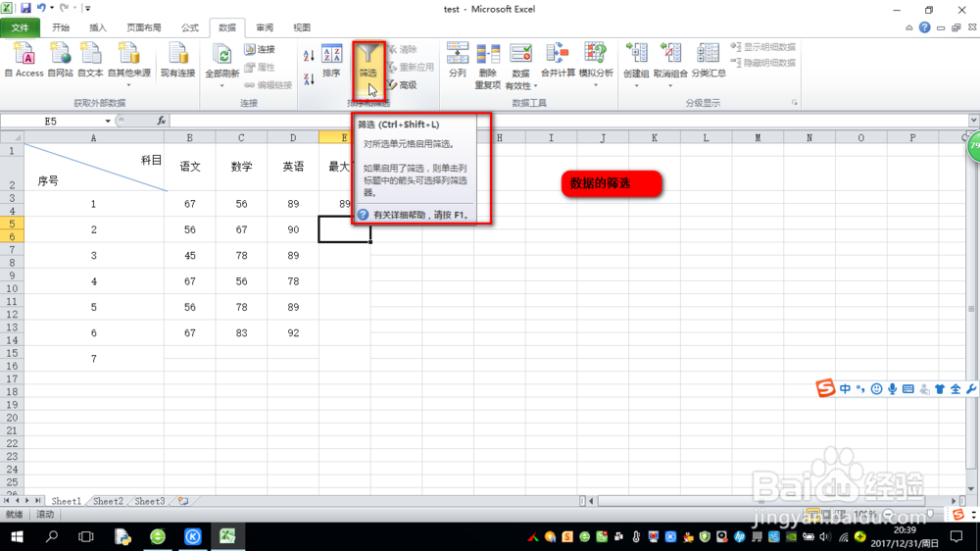This screenshot has width=980, height=551.
Task: Select cell containing 语文
Action: [189, 167]
